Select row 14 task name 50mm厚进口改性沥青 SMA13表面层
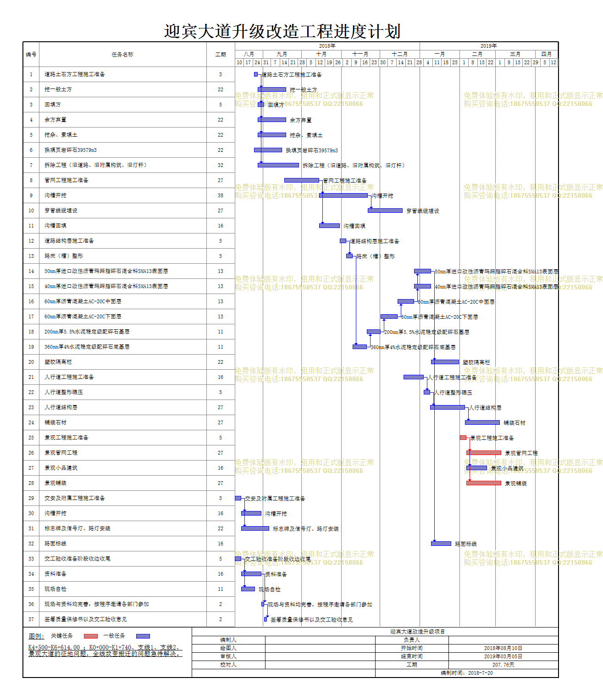Image resolution: width=603 pixels, height=700 pixels. [106, 271]
